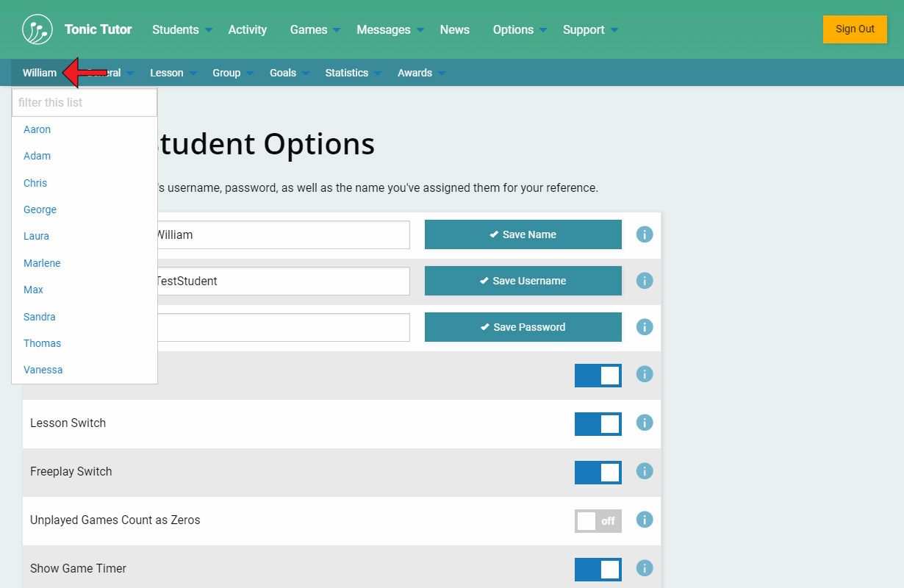Select student Marlene from the list

coord(42,263)
